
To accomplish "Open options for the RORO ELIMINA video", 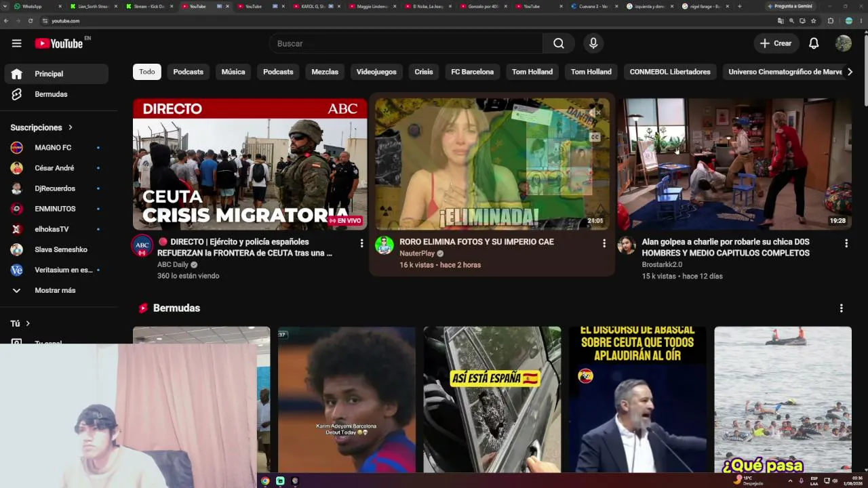I will (x=604, y=243).
